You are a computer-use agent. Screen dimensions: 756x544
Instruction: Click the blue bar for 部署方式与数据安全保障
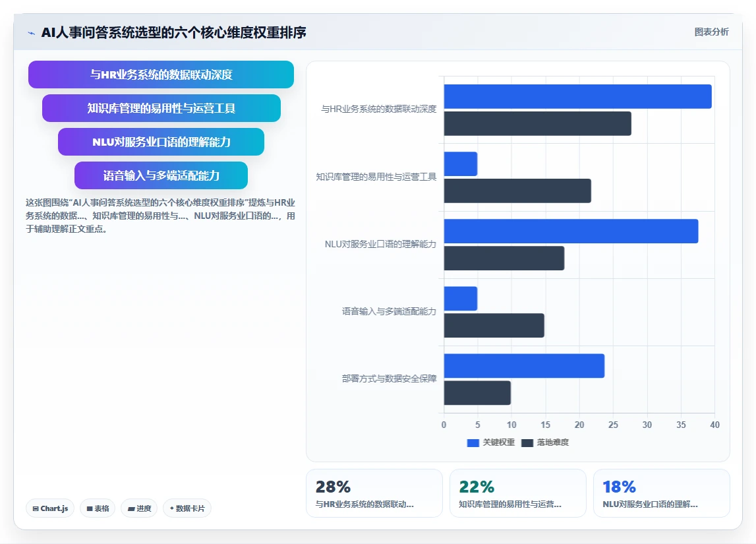click(x=524, y=366)
